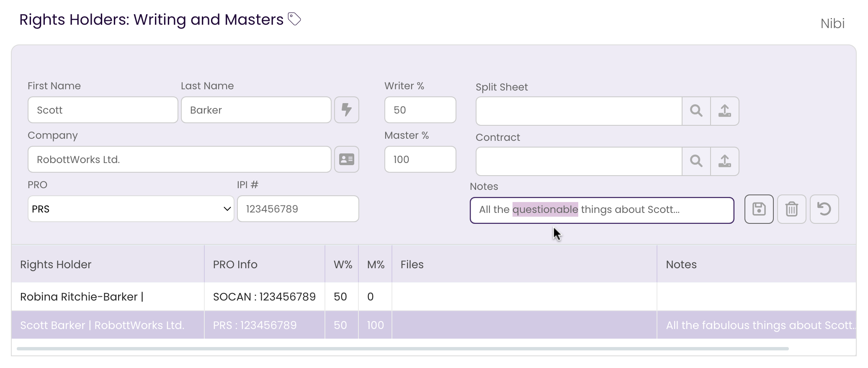The image size is (868, 368).
Task: Upload a Split Sheet file
Action: click(x=725, y=111)
